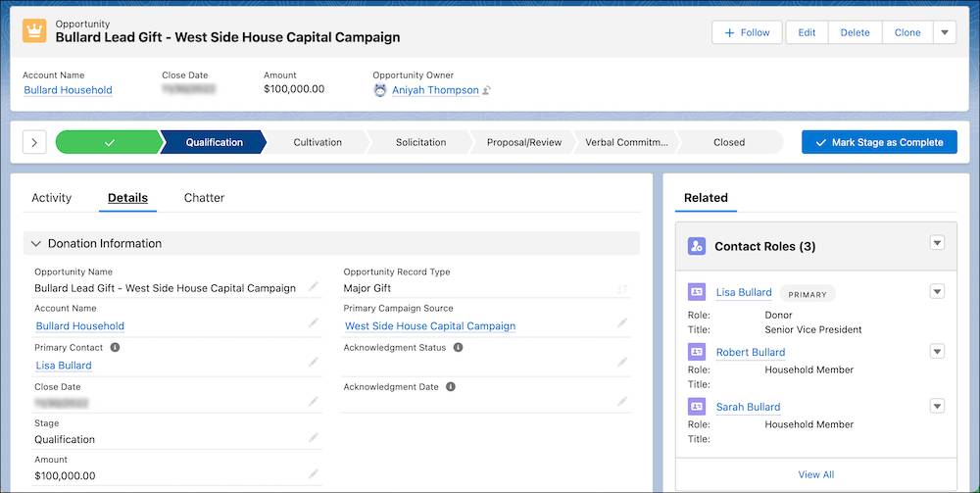The height and width of the screenshot is (493, 980).
Task: Edit Account Name pencil icon in Details
Action: tap(314, 323)
